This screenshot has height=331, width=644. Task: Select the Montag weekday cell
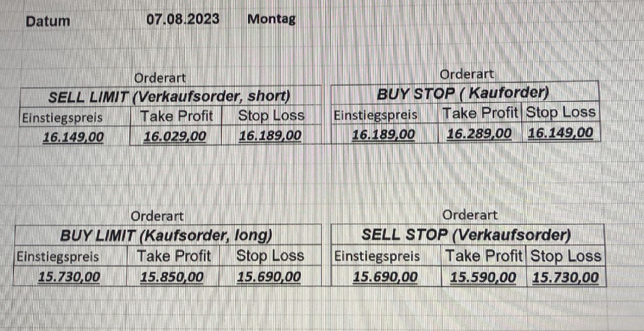(x=271, y=19)
